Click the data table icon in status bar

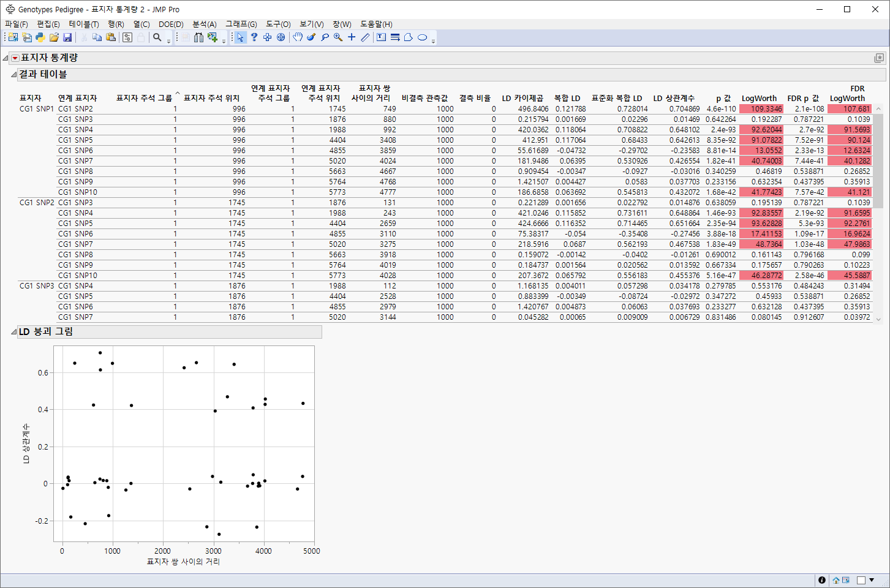click(x=845, y=580)
